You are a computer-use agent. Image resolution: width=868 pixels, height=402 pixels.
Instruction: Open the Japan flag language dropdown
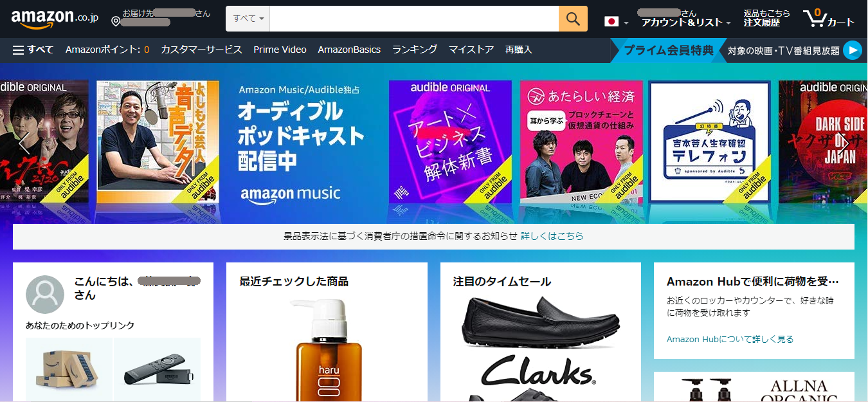point(616,22)
